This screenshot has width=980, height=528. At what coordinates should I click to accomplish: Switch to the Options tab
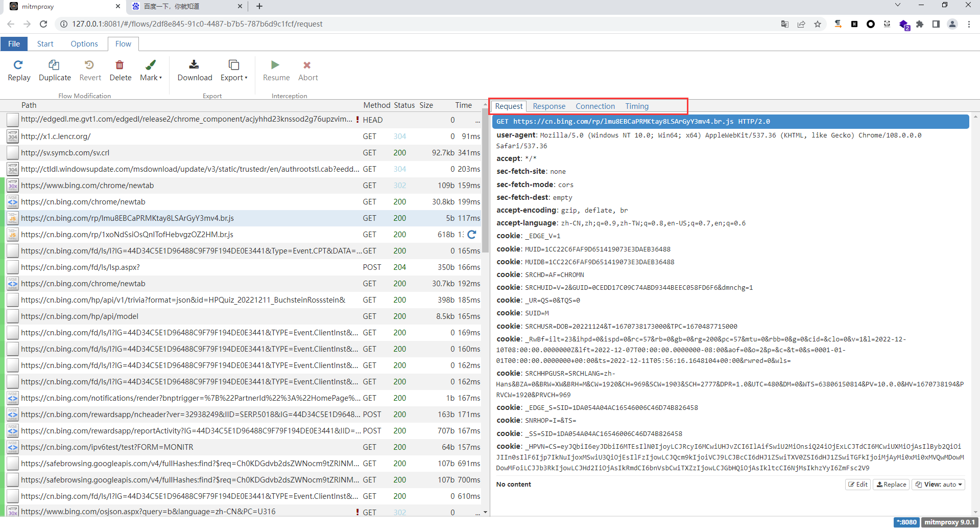pyautogui.click(x=84, y=44)
